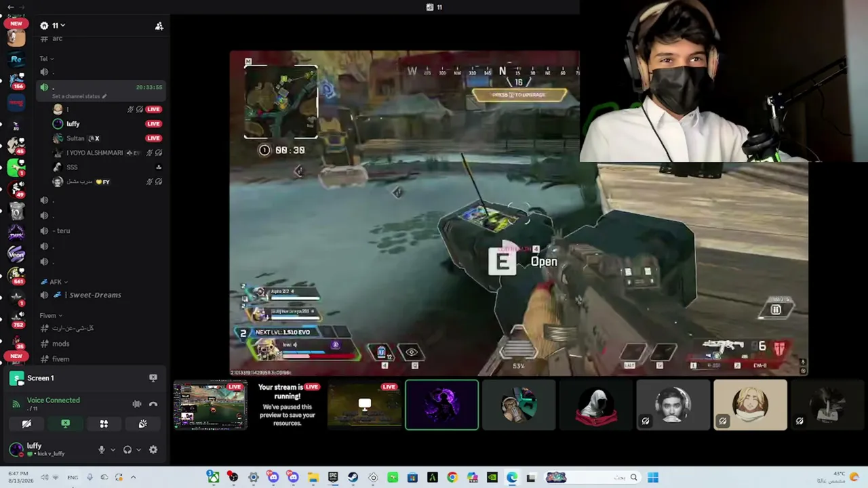Image resolution: width=868 pixels, height=488 pixels.
Task: Collapse the "AFK" channel category
Action: click(x=54, y=282)
